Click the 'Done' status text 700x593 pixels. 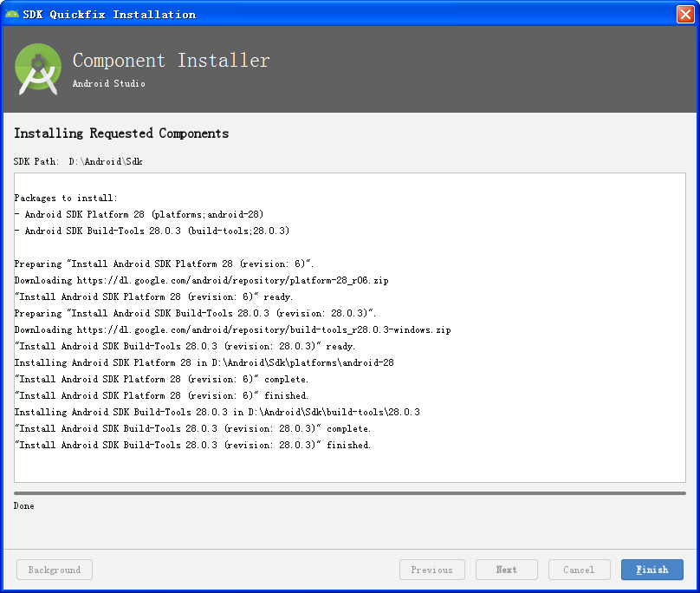tap(23, 505)
